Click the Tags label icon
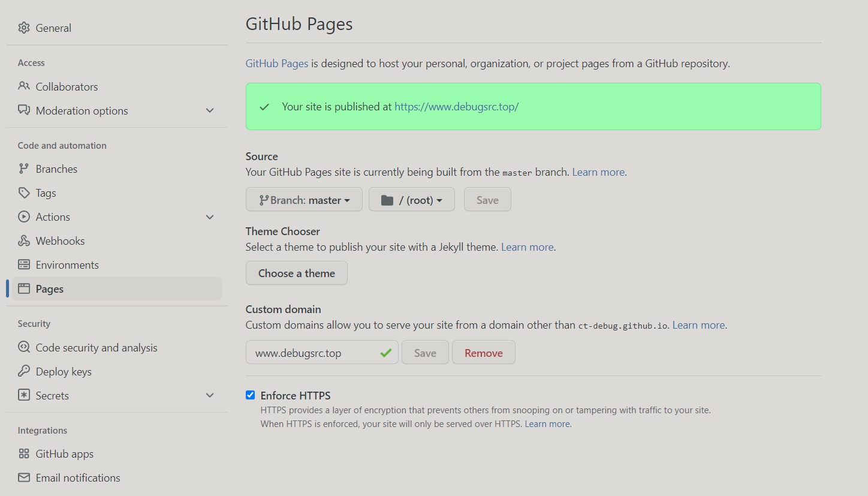Image resolution: width=868 pixels, height=496 pixels. 24,193
